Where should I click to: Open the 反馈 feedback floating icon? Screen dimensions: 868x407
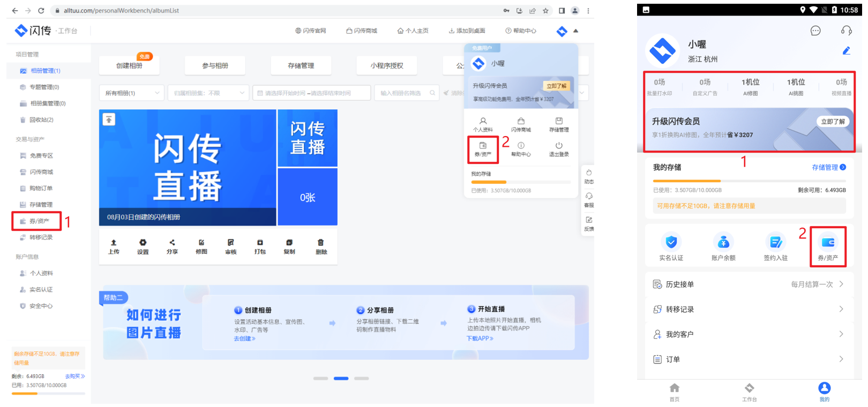click(x=589, y=220)
